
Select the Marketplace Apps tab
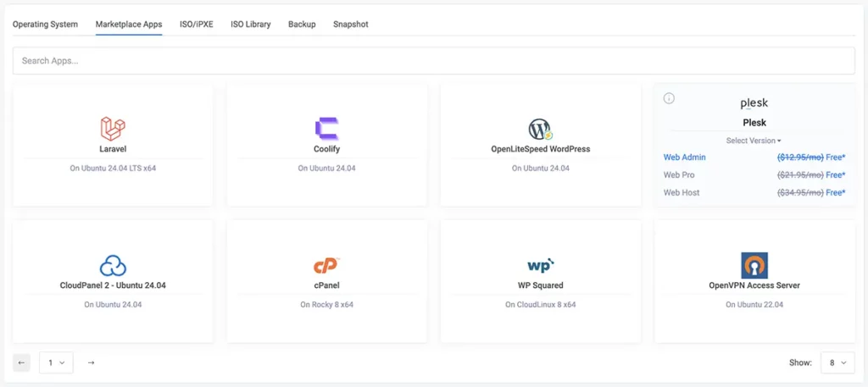click(x=129, y=25)
